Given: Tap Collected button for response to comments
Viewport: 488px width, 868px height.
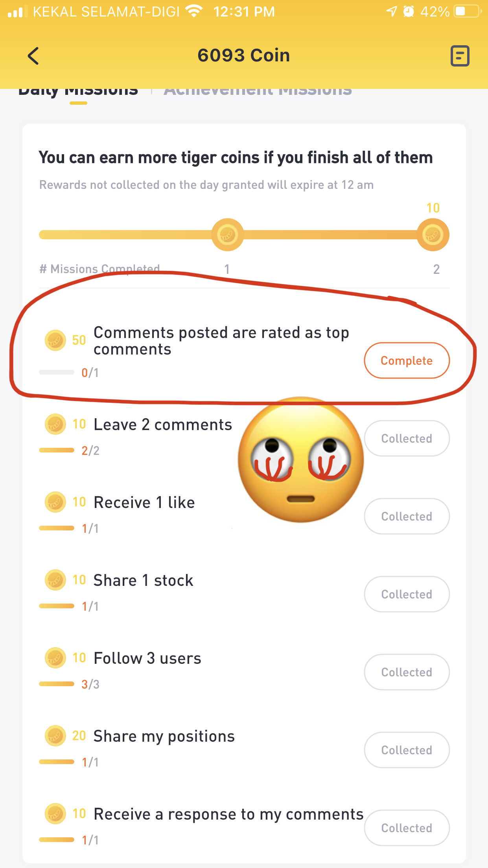Looking at the screenshot, I should pyautogui.click(x=407, y=828).
